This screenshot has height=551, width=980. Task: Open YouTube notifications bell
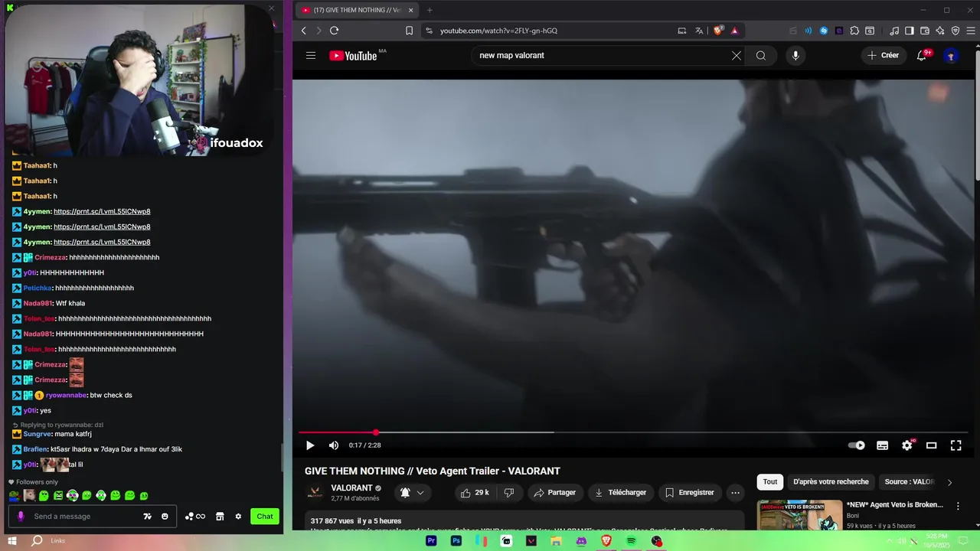tap(922, 55)
